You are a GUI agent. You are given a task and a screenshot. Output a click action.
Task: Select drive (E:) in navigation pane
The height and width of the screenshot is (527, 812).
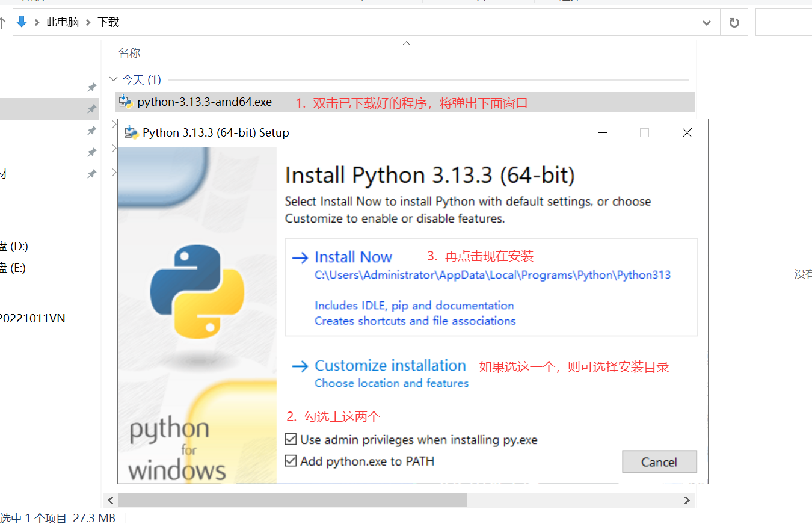click(x=13, y=268)
